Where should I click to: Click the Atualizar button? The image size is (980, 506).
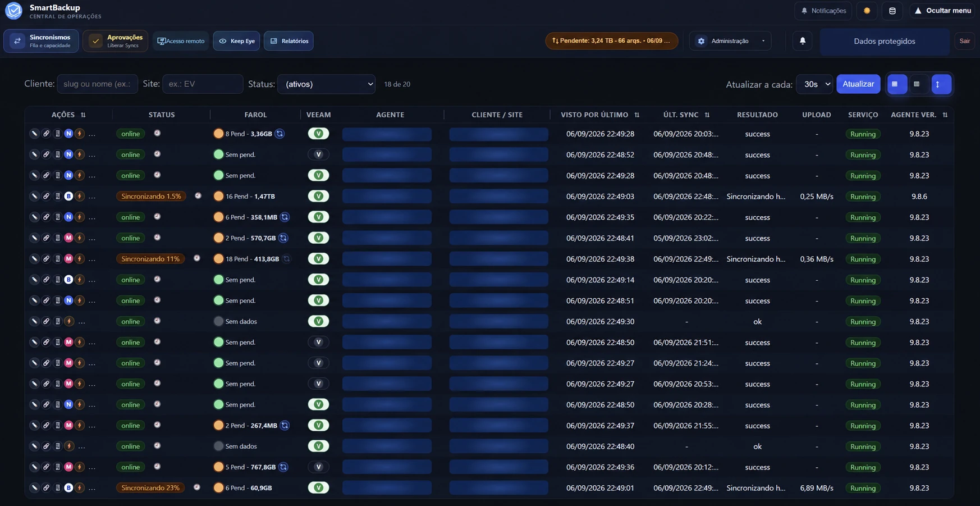858,84
